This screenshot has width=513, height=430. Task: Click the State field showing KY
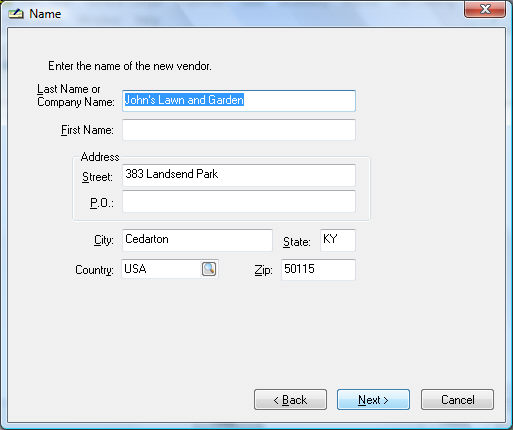point(338,240)
